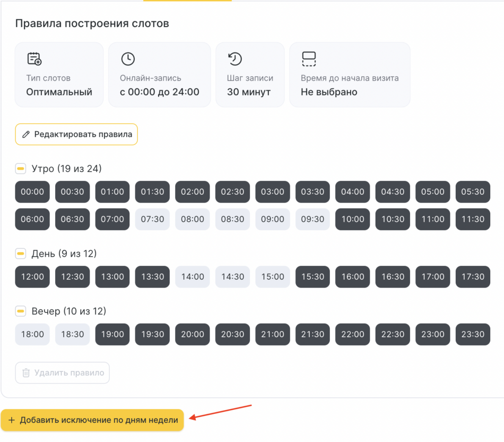Screen dimensions: 504x442
Task: Toggle the Вечер group checkbox
Action: click(x=21, y=311)
